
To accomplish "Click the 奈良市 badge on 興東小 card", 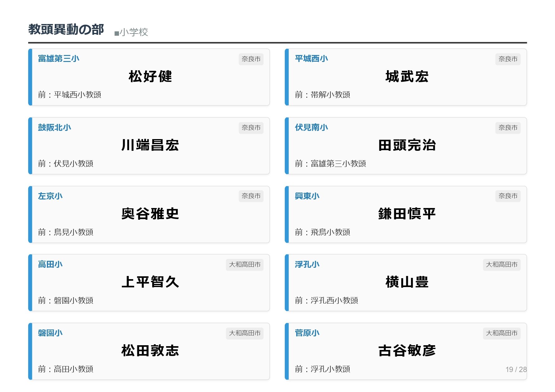I will coord(508,196).
